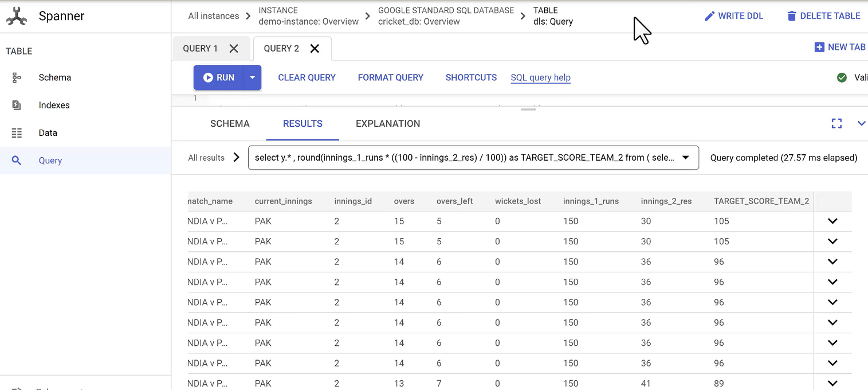Click the WRITE DDL pencil button
This screenshot has width=868, height=390.
pyautogui.click(x=734, y=16)
